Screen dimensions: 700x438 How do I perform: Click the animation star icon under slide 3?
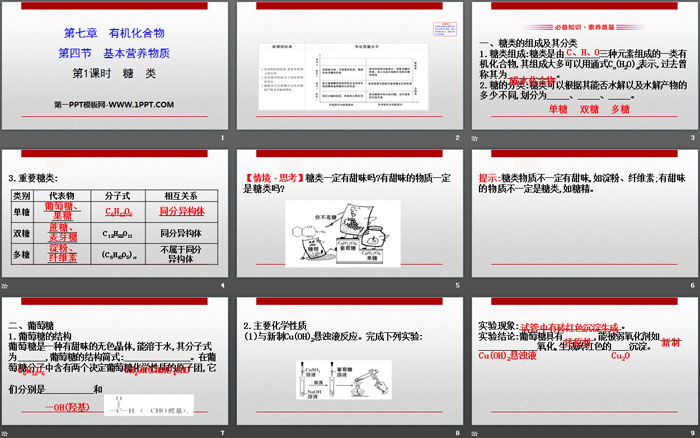475,138
